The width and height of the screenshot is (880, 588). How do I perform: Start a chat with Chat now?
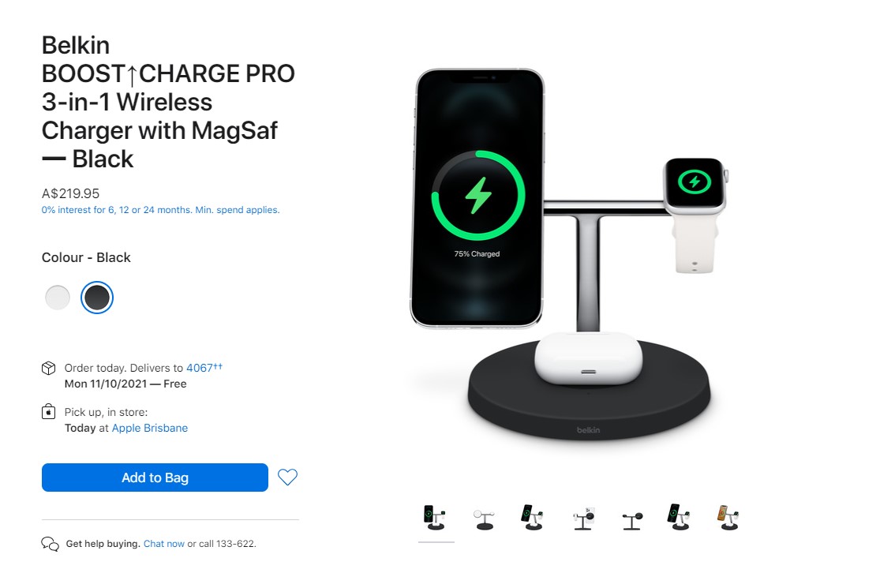(164, 544)
